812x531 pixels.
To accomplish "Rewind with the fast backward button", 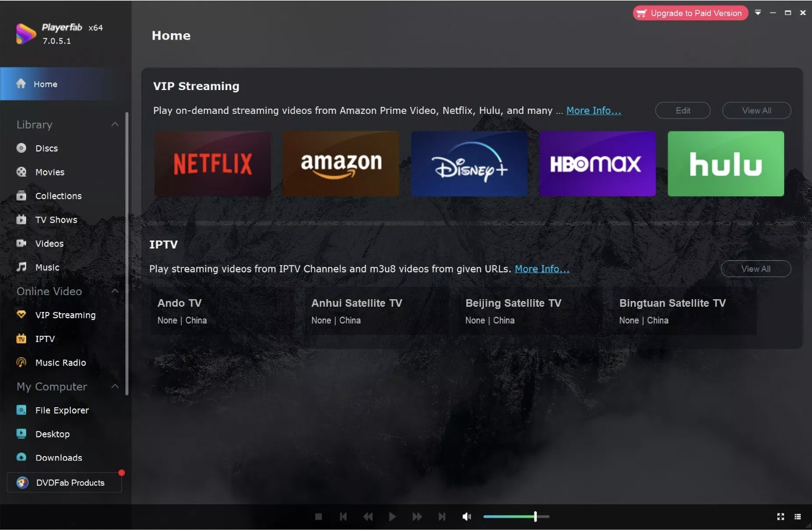I will (368, 516).
